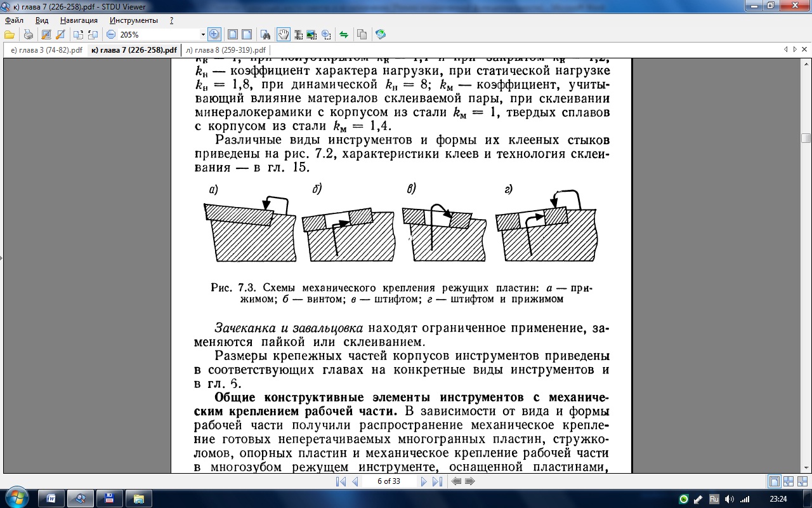Open the image settings toolbar icon
This screenshot has height=508, width=812.
point(45,34)
